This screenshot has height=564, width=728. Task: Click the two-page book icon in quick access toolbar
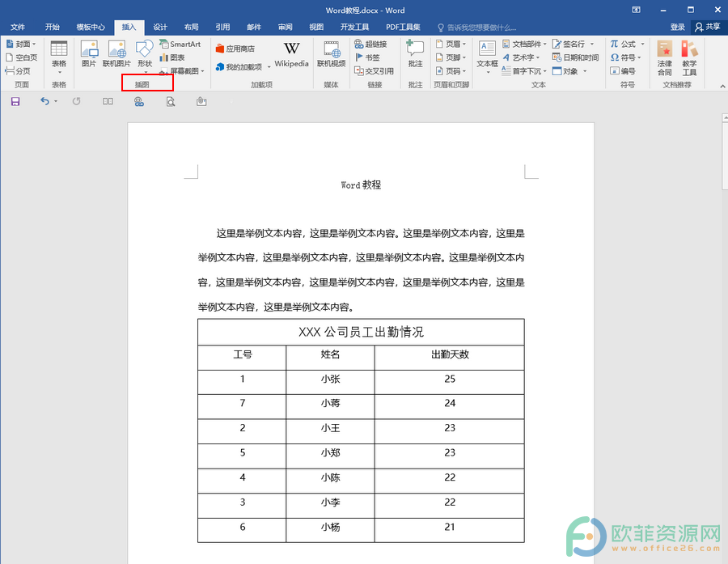pyautogui.click(x=108, y=101)
